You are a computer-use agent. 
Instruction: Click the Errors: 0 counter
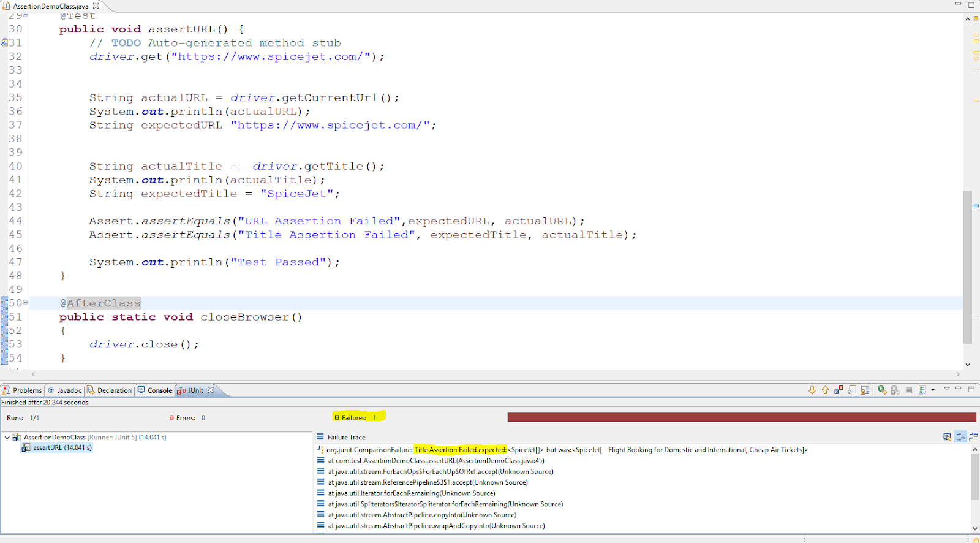(187, 418)
